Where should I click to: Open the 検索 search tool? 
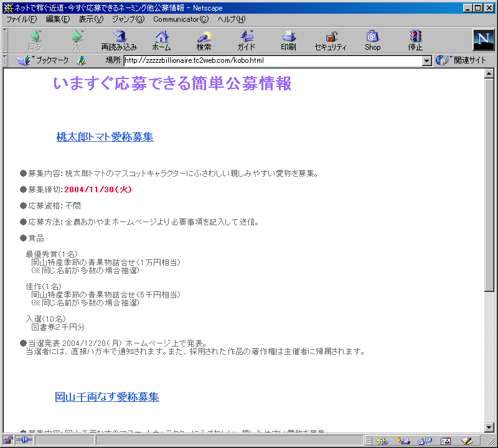click(204, 40)
